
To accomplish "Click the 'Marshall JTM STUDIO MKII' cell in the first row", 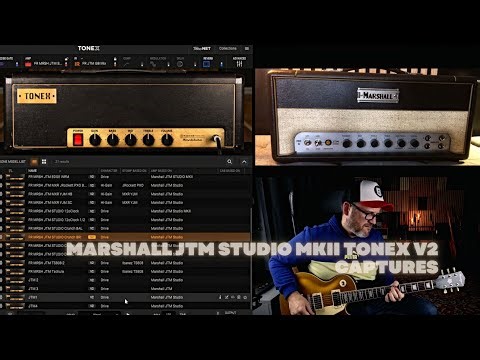I will tap(172, 177).
